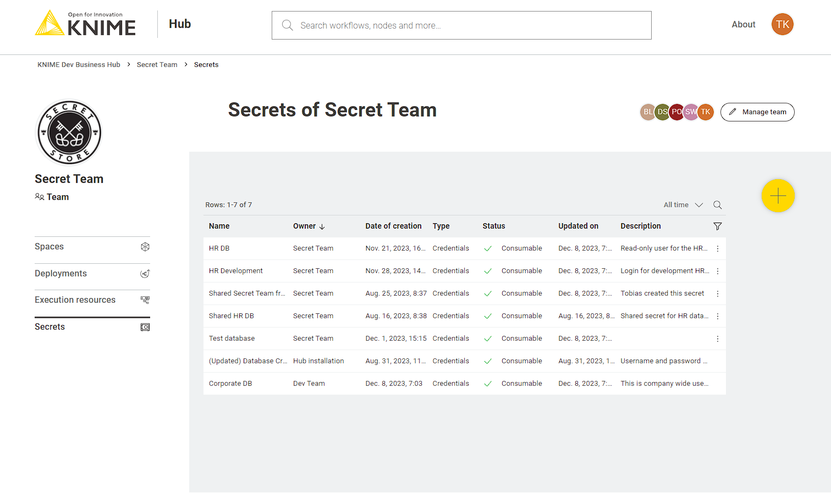
Task: Click the SW team member avatar
Action: [x=691, y=112]
